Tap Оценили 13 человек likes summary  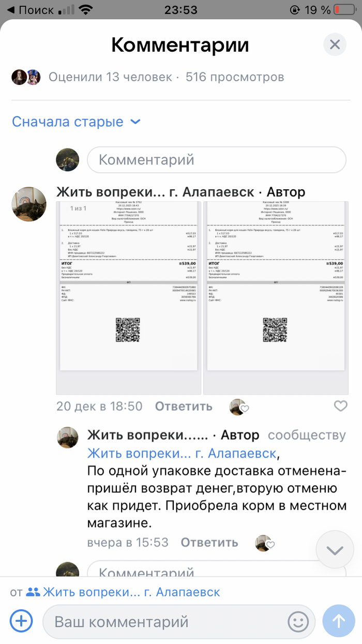tap(110, 77)
